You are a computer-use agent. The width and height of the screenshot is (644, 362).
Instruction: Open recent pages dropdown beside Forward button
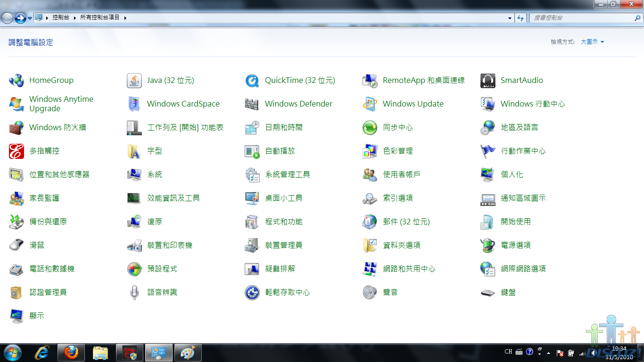click(x=30, y=18)
